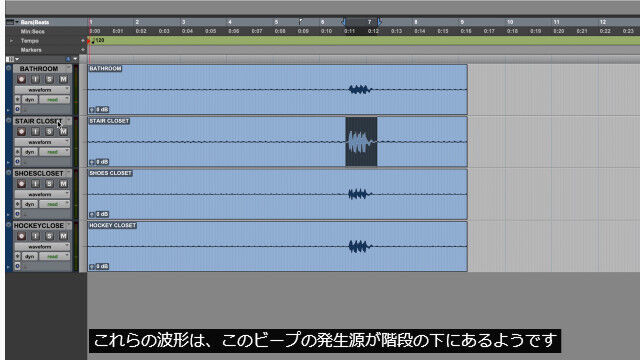
Task: Expand the Tempo ruler
Action: 11,41
